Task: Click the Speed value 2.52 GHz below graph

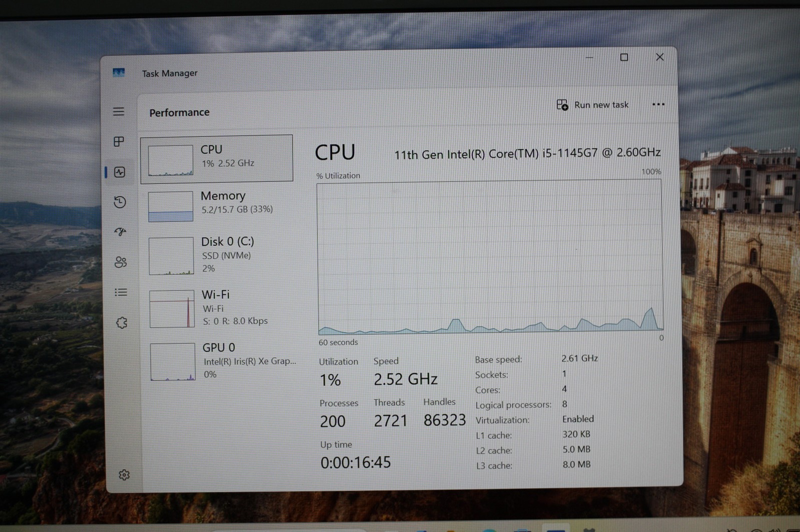Action: click(406, 379)
